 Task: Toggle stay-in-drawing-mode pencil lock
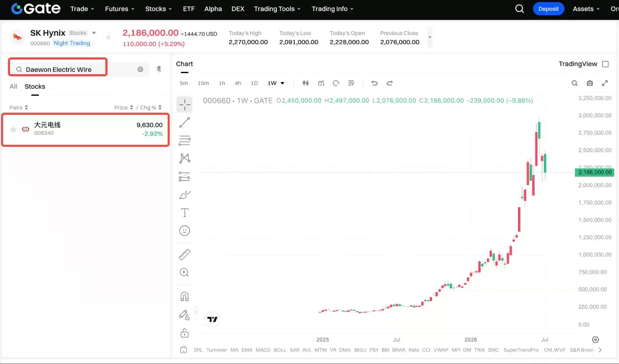185,315
